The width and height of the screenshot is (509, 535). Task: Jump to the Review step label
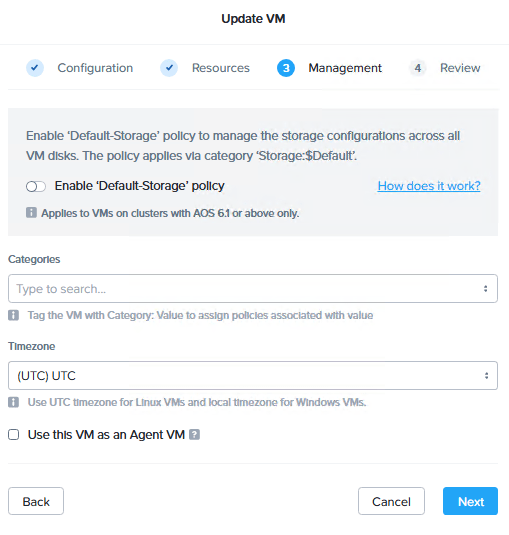[460, 68]
